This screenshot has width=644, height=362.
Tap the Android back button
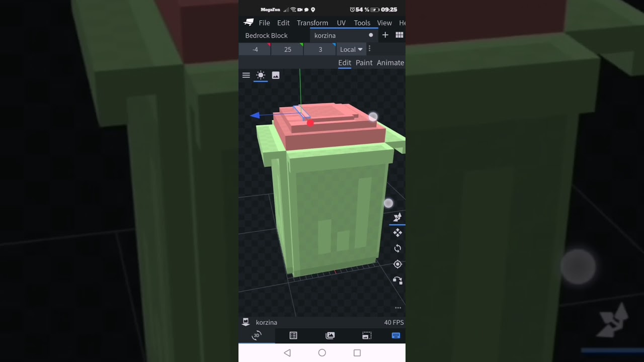point(287,353)
